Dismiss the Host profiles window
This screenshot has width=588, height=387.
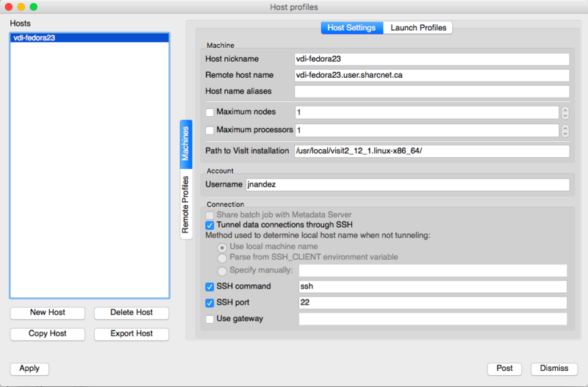(x=553, y=369)
